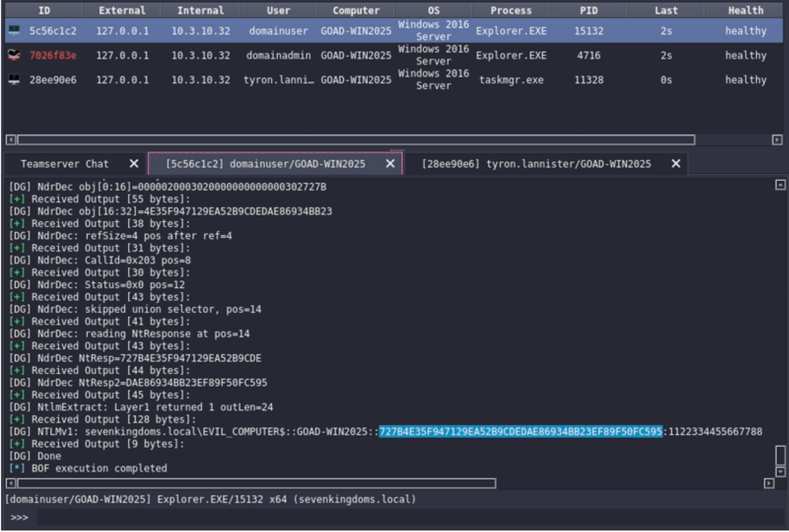Click the console horizontal scrollbar thumb
The image size is (789, 532).
256,483
